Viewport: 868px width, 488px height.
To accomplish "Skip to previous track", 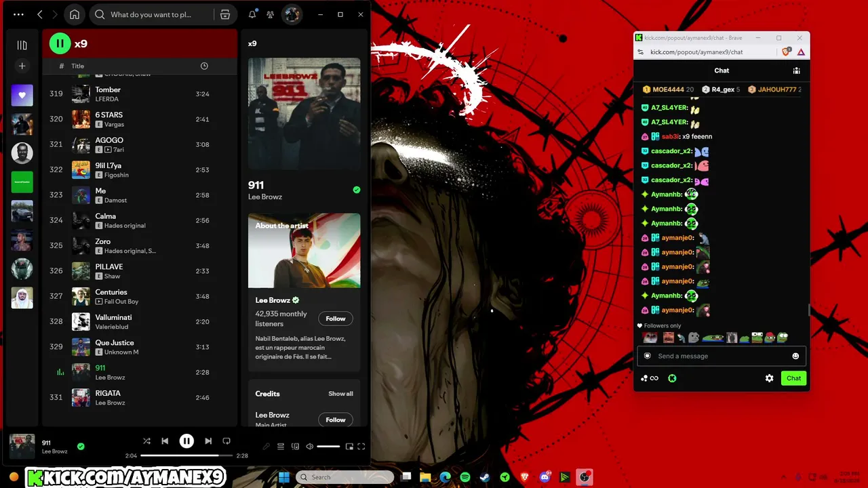I will [165, 441].
